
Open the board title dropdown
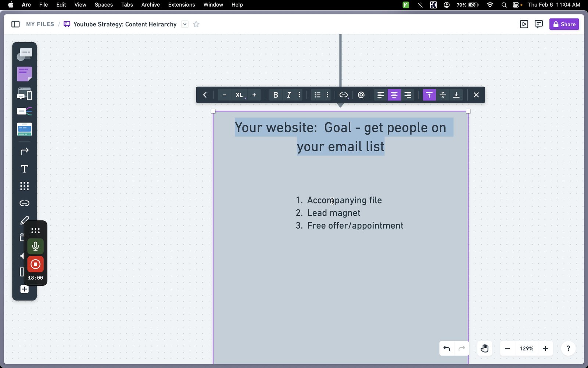coord(185,24)
